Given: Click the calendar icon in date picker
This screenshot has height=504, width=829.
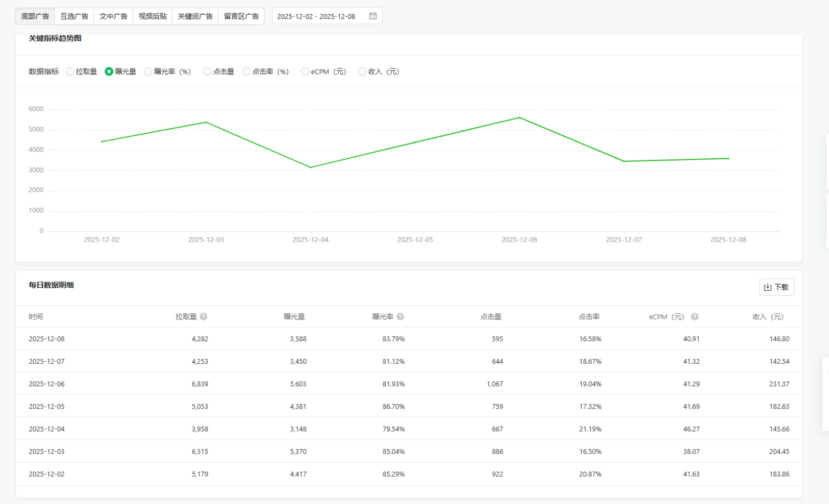Looking at the screenshot, I should (373, 16).
